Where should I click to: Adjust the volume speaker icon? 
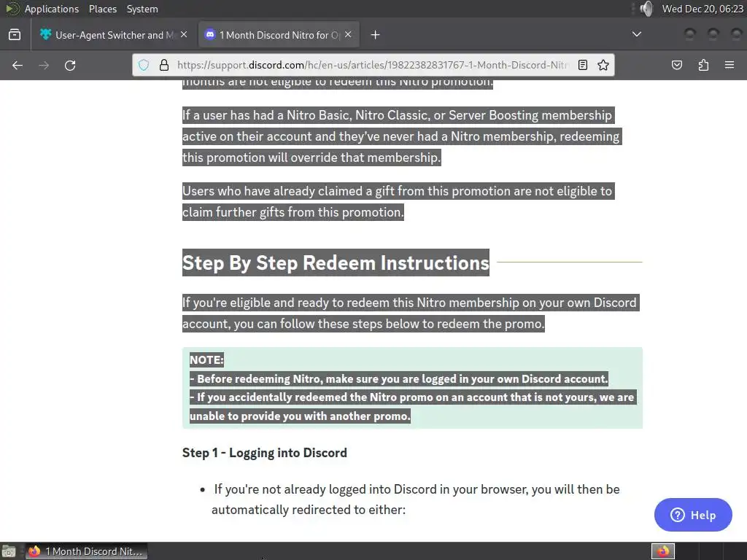coord(646,9)
